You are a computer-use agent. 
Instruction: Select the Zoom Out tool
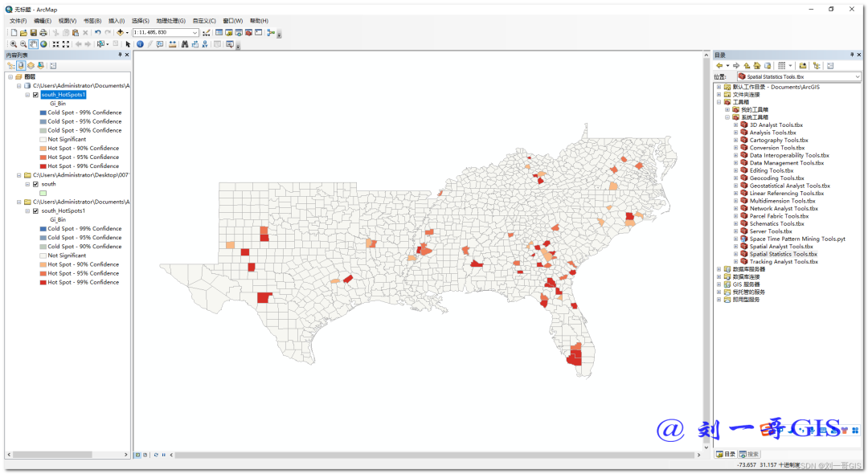23,44
